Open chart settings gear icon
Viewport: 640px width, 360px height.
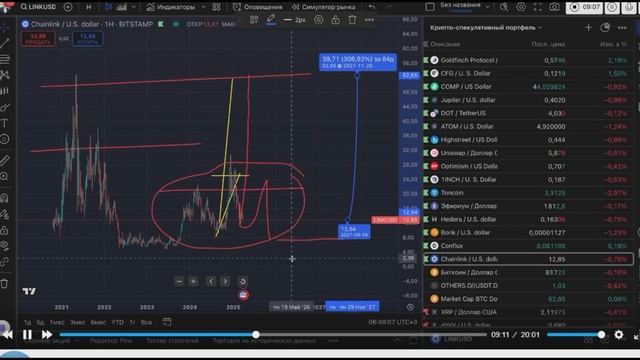pos(521,7)
